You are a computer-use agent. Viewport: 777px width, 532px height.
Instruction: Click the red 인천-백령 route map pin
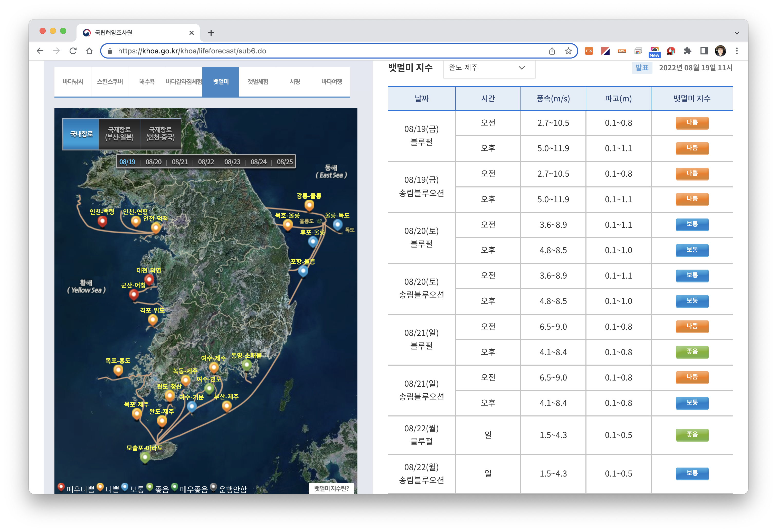[x=102, y=221]
